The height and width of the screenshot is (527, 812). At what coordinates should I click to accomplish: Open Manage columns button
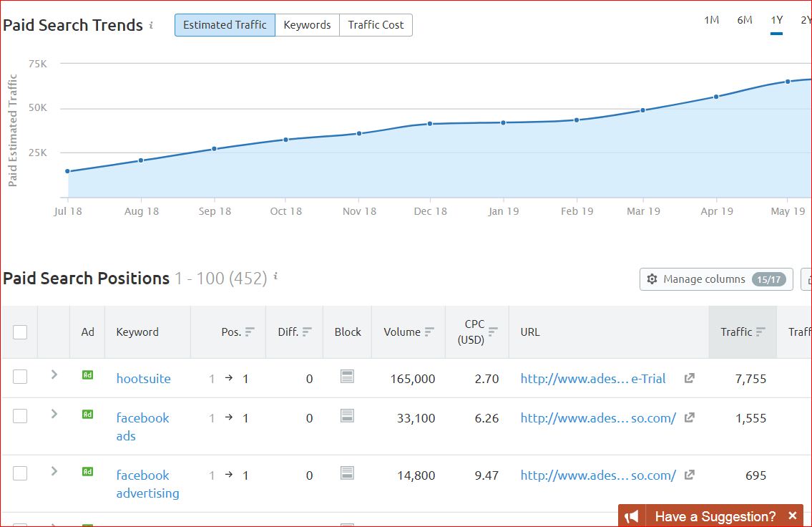[x=716, y=279]
